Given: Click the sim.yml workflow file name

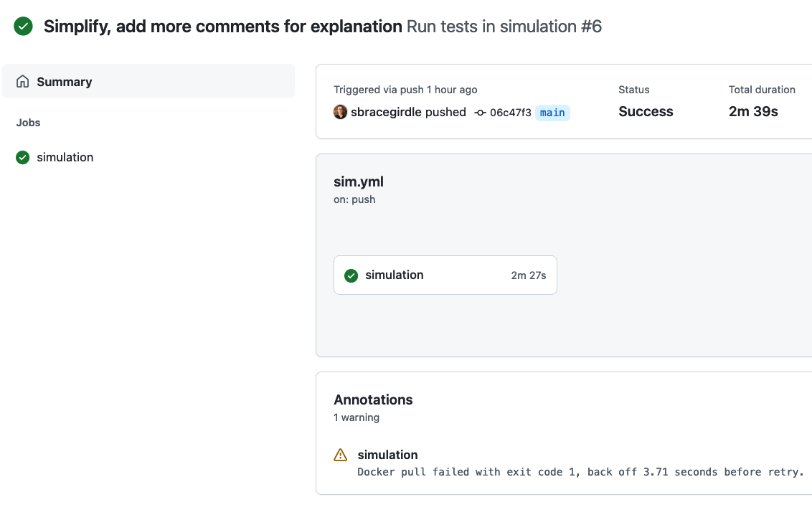Looking at the screenshot, I should [x=359, y=181].
